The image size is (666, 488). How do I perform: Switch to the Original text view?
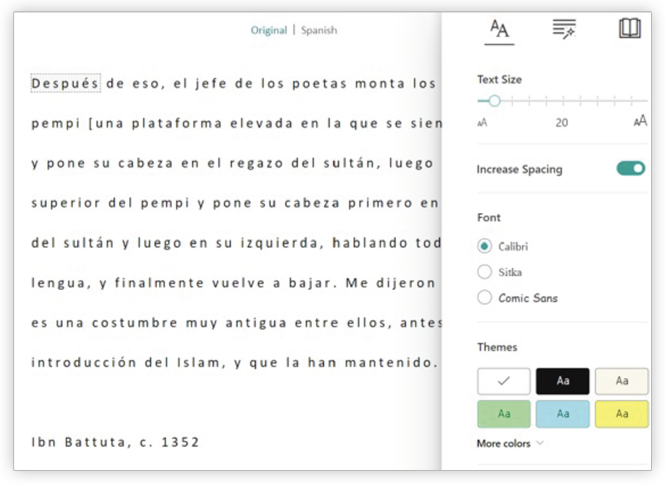tap(269, 30)
